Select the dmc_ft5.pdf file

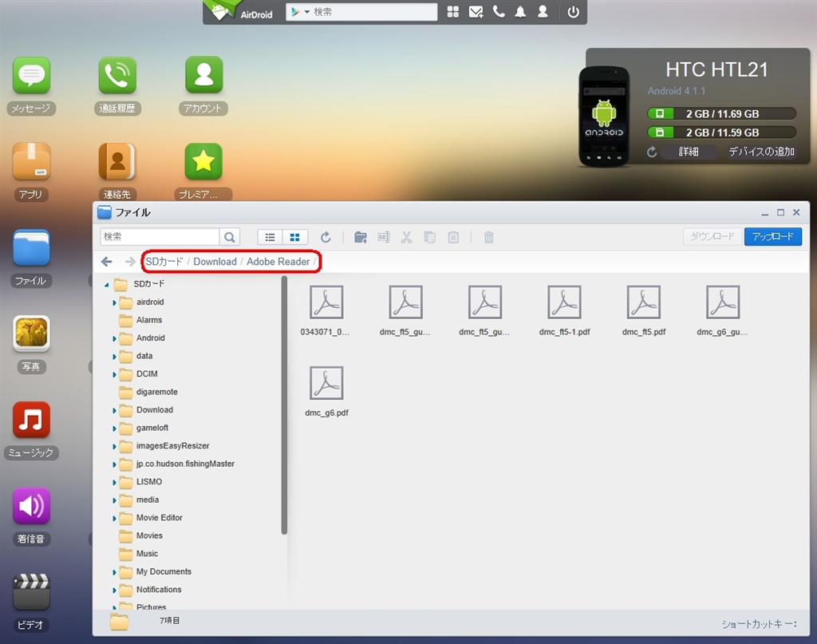(644, 311)
